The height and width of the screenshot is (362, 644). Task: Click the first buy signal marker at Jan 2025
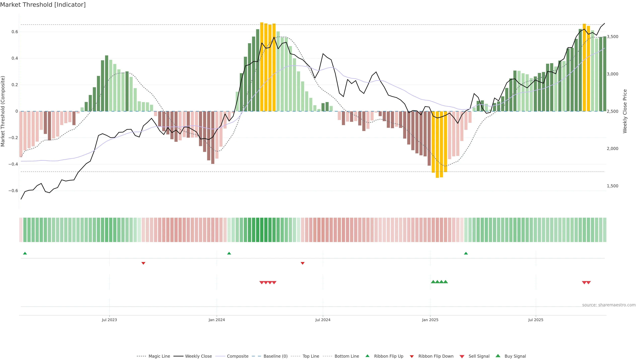pos(433,282)
